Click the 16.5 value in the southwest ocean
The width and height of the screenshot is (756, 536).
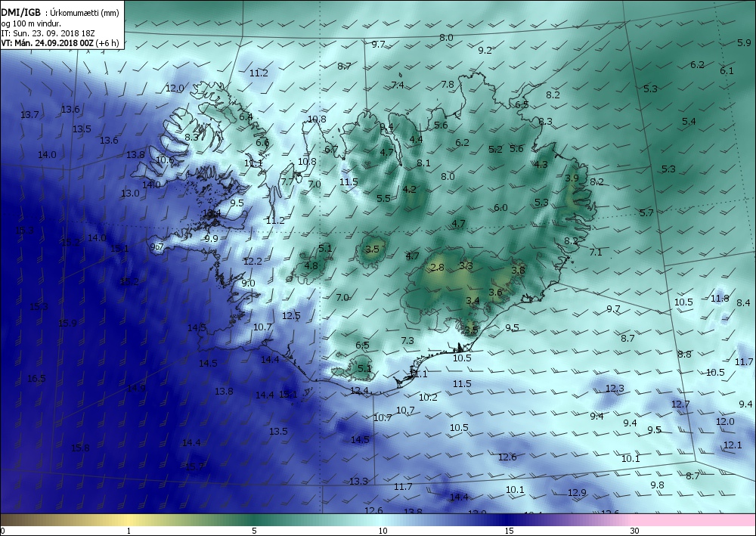pyautogui.click(x=36, y=379)
